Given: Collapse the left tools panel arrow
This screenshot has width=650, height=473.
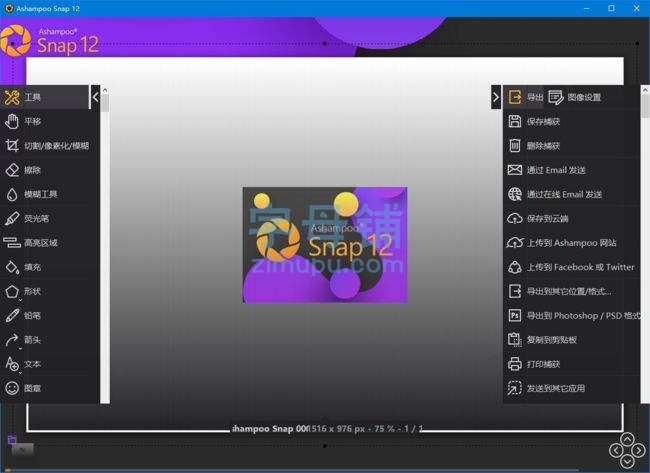Looking at the screenshot, I should [x=95, y=97].
